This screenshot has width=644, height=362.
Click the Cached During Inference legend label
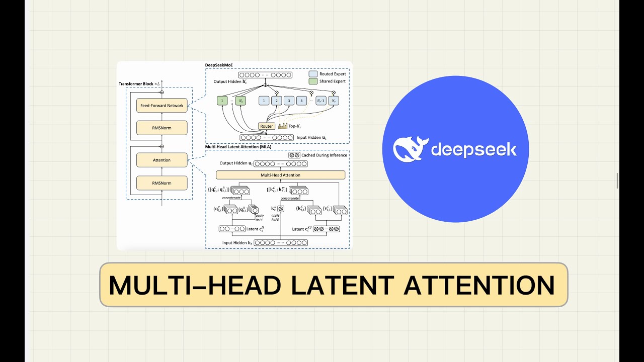pyautogui.click(x=324, y=155)
